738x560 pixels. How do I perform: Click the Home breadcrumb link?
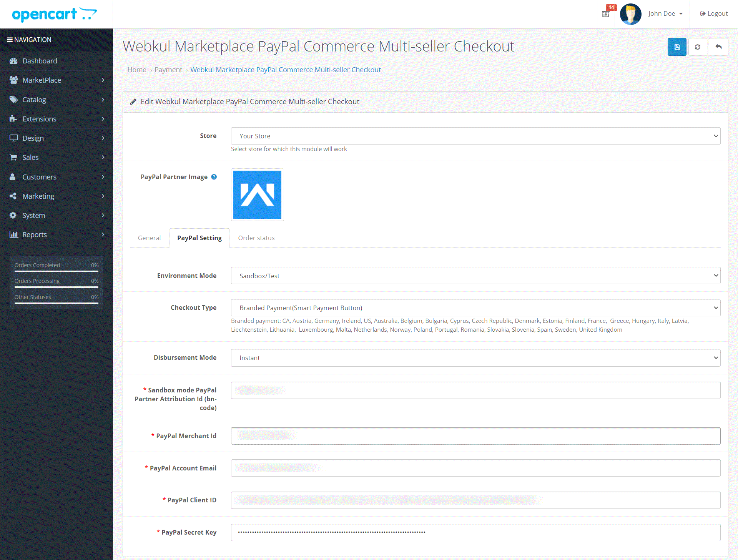137,70
